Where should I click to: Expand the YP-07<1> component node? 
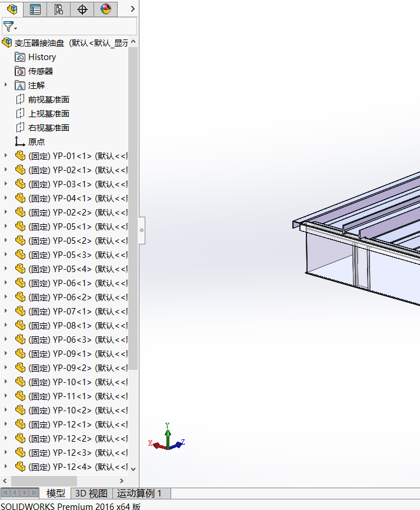pos(5,311)
